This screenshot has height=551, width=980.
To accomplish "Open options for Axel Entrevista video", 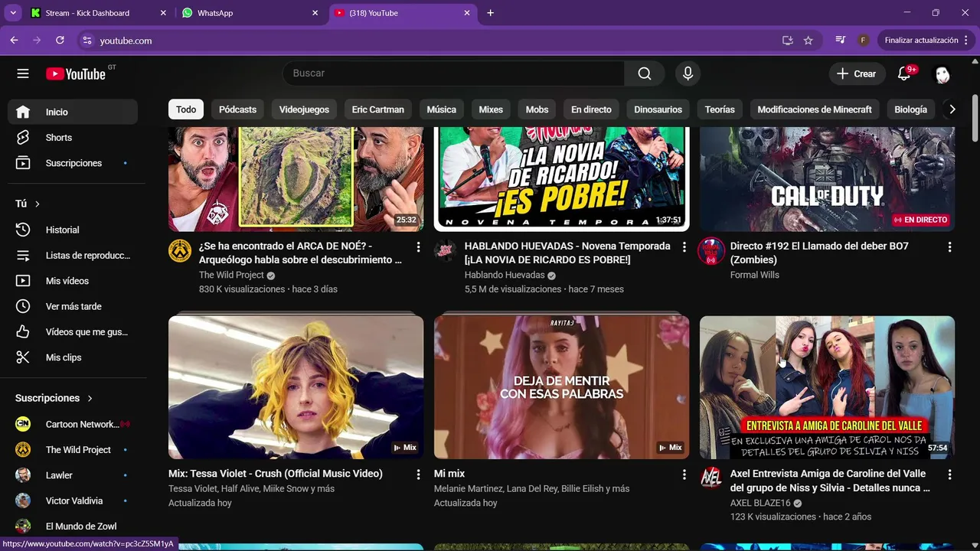I will tap(949, 474).
